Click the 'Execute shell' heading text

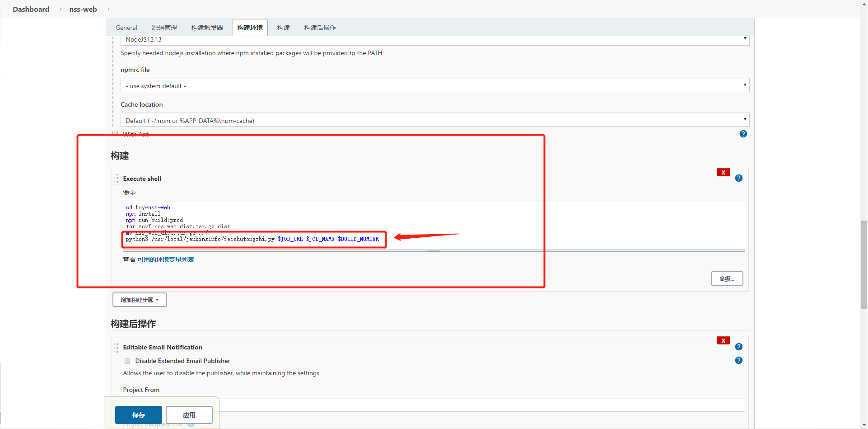click(142, 179)
